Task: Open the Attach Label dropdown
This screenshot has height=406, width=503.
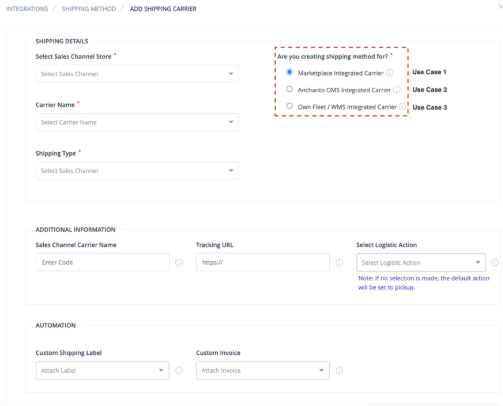Action: 102,371
